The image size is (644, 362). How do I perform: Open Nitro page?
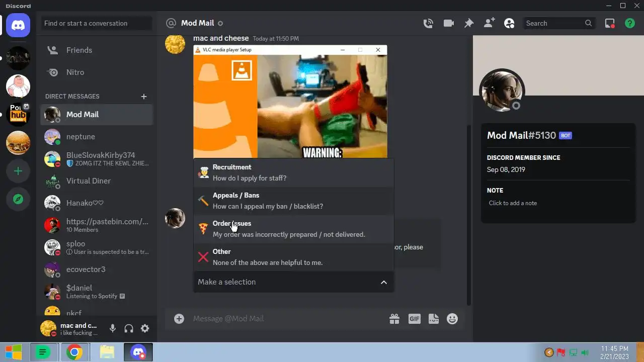(x=97, y=72)
